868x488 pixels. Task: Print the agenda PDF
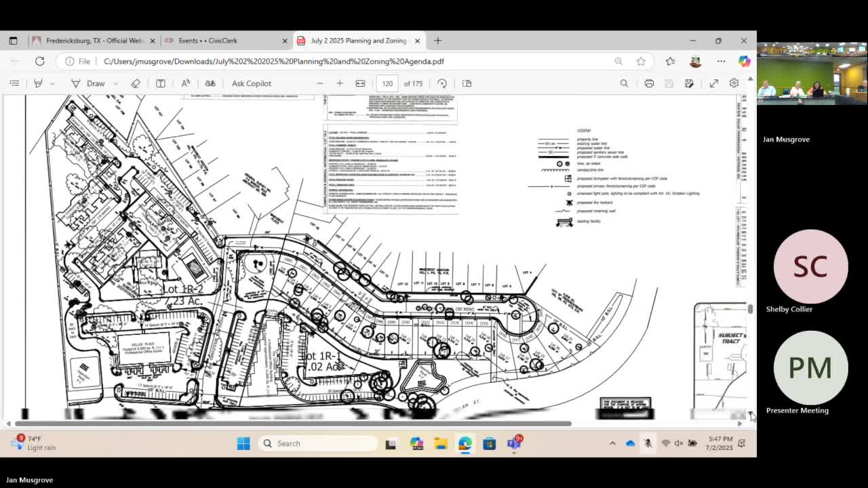tap(649, 83)
